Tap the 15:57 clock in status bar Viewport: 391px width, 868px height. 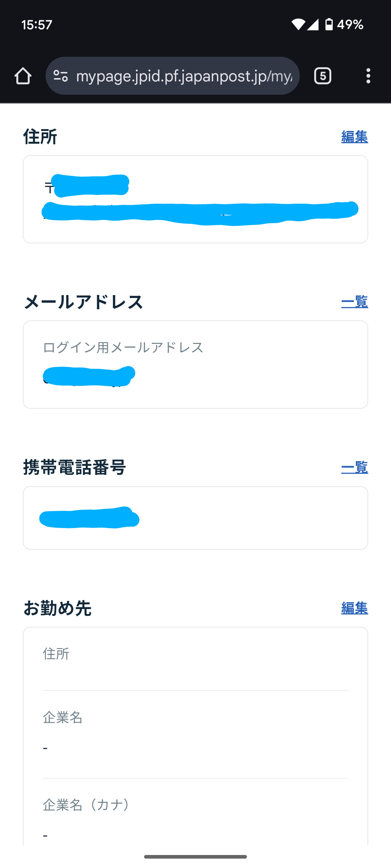[x=37, y=25]
